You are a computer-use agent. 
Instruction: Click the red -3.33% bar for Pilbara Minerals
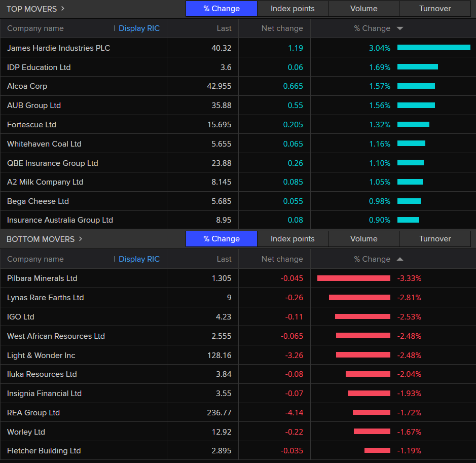click(354, 278)
